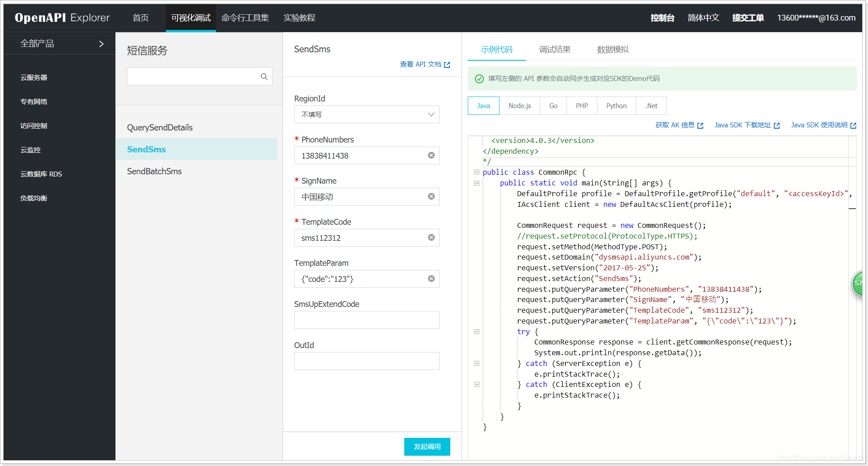Collapse the try block code fold

pos(477,332)
